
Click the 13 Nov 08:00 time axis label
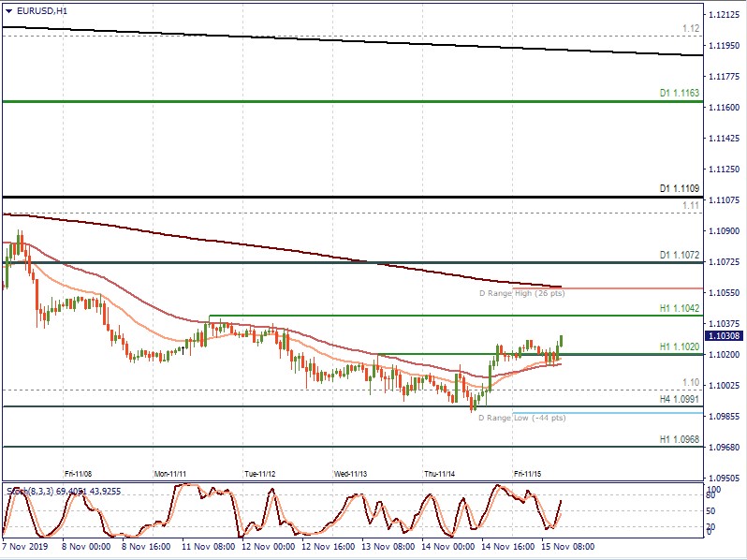388,546
